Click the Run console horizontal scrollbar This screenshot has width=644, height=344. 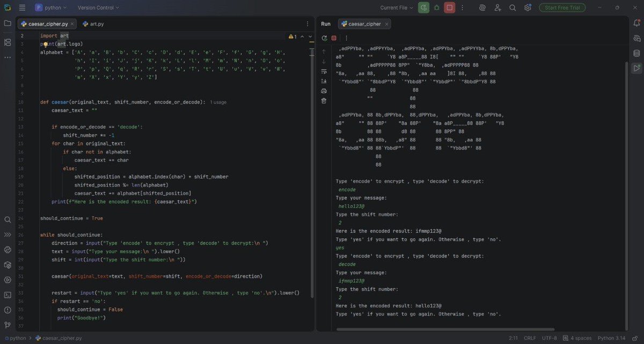[444, 330]
